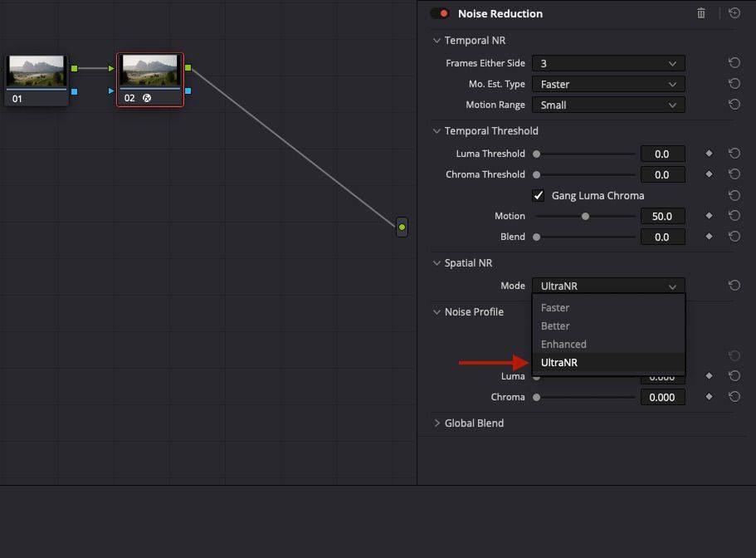Open the Frames Either Side dropdown

click(x=607, y=62)
